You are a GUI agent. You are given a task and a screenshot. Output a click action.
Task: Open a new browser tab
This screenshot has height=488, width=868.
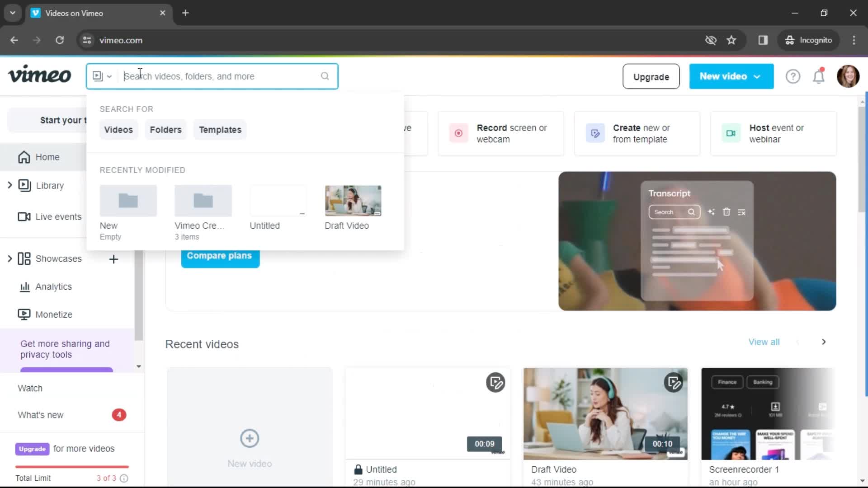point(185,13)
